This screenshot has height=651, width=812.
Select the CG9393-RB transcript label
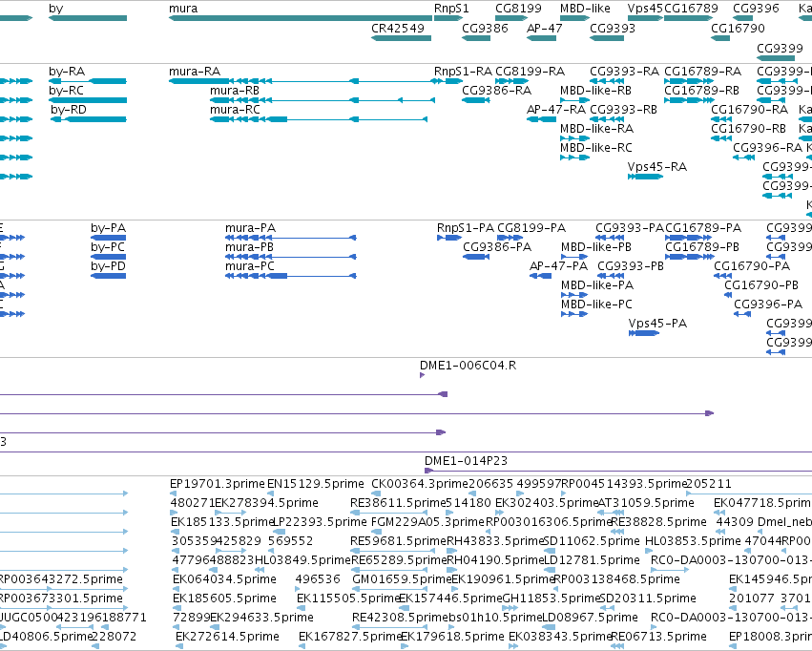(623, 109)
